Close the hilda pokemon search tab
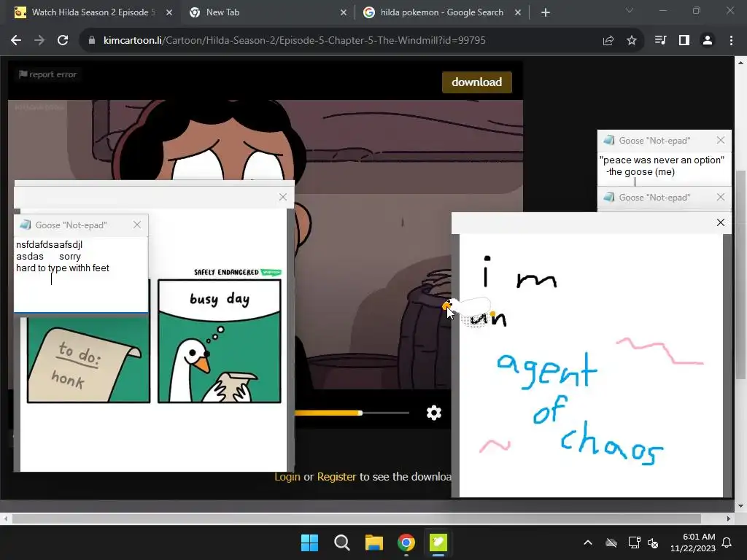The image size is (747, 560). pos(518,12)
